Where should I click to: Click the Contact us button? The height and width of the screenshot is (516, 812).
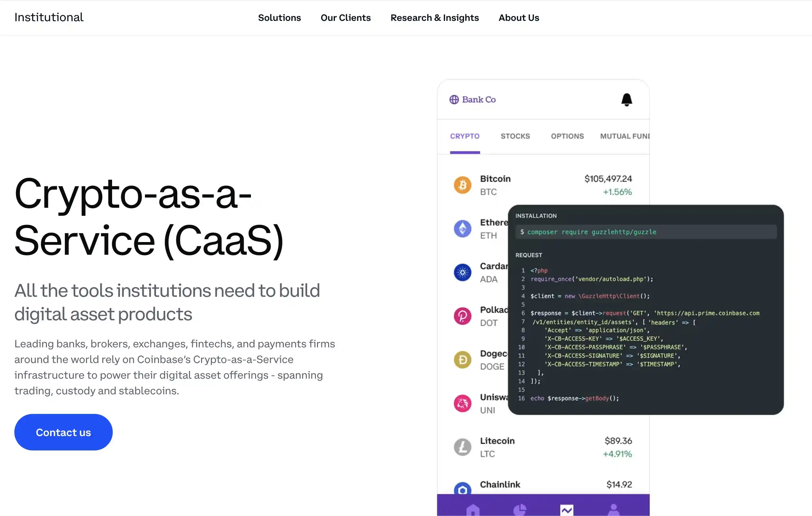pos(63,432)
